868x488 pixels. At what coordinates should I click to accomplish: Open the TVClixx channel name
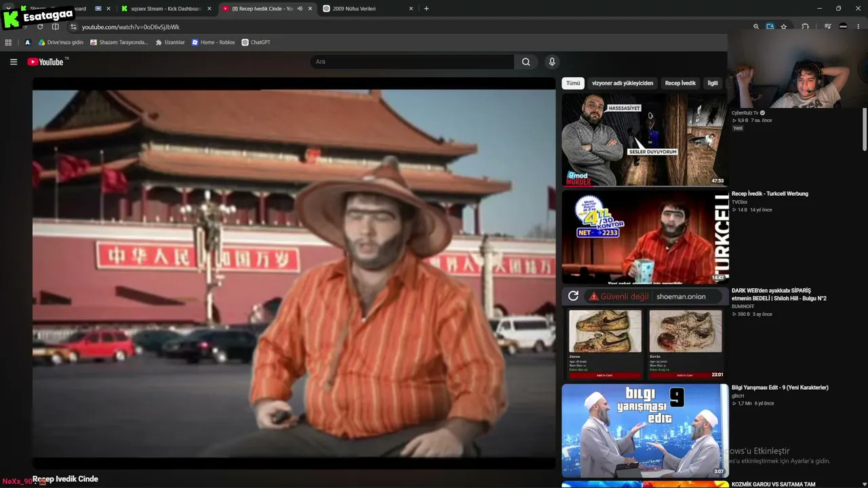click(x=739, y=202)
